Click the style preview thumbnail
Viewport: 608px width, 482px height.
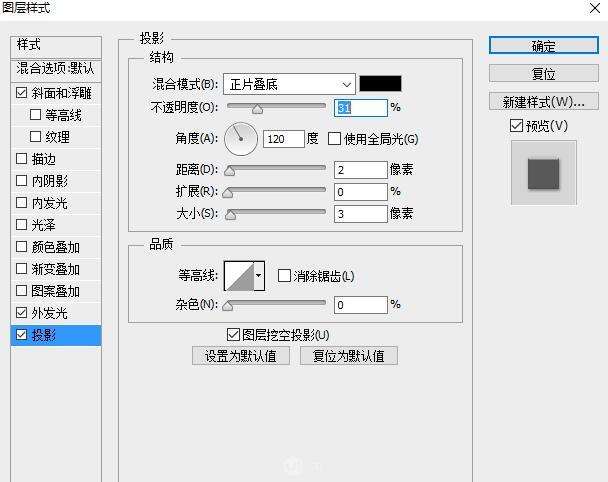click(543, 172)
